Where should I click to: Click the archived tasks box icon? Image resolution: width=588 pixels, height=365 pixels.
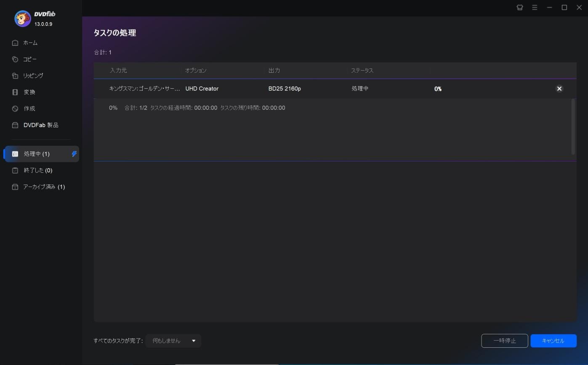tap(15, 187)
